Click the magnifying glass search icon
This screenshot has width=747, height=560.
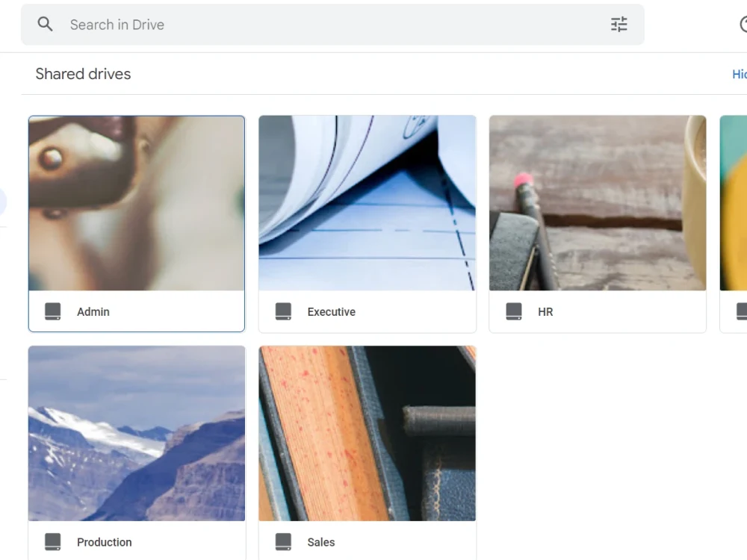tap(46, 24)
